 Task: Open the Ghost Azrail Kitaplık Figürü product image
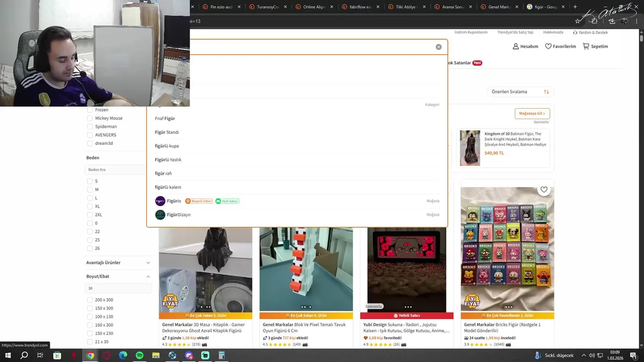tap(205, 269)
